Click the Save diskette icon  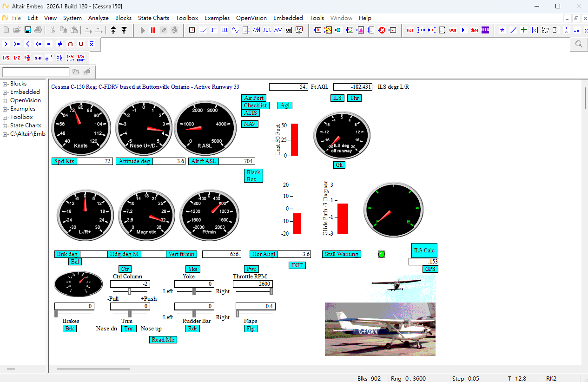point(28,30)
